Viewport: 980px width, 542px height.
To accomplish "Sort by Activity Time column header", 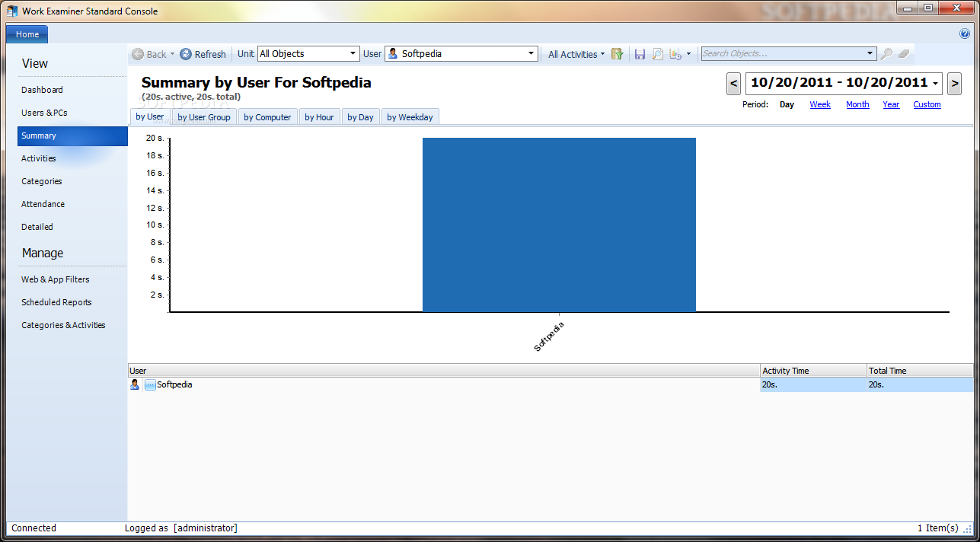I will pyautogui.click(x=813, y=371).
